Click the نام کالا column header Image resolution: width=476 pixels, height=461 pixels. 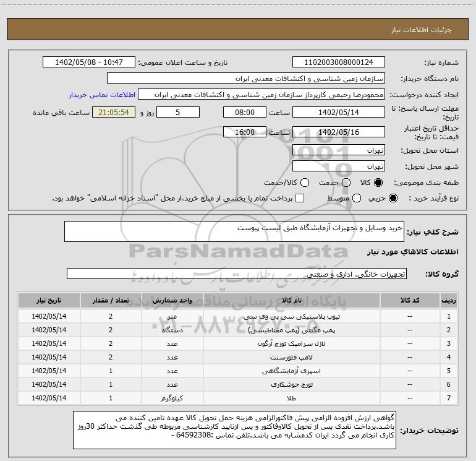[291, 301]
